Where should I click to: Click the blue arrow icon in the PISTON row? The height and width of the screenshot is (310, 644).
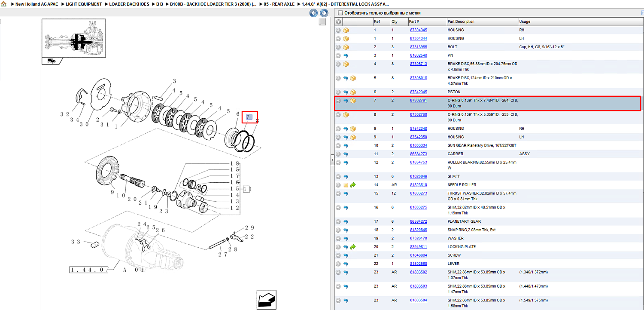point(346,92)
